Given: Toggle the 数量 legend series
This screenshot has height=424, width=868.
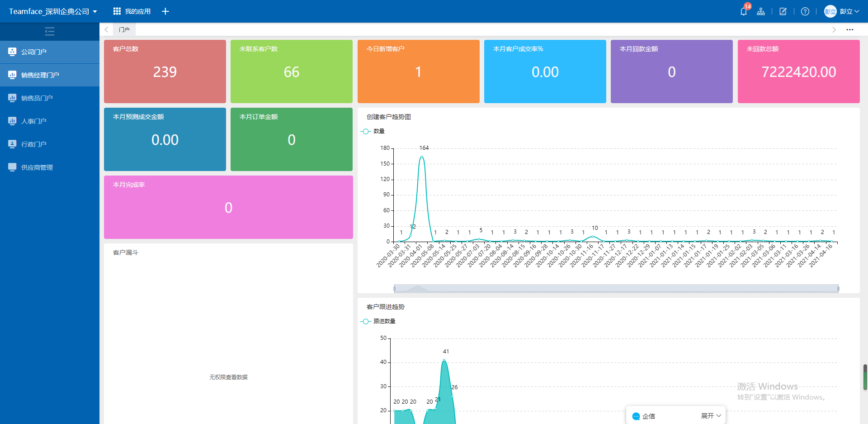Looking at the screenshot, I should click(x=372, y=131).
